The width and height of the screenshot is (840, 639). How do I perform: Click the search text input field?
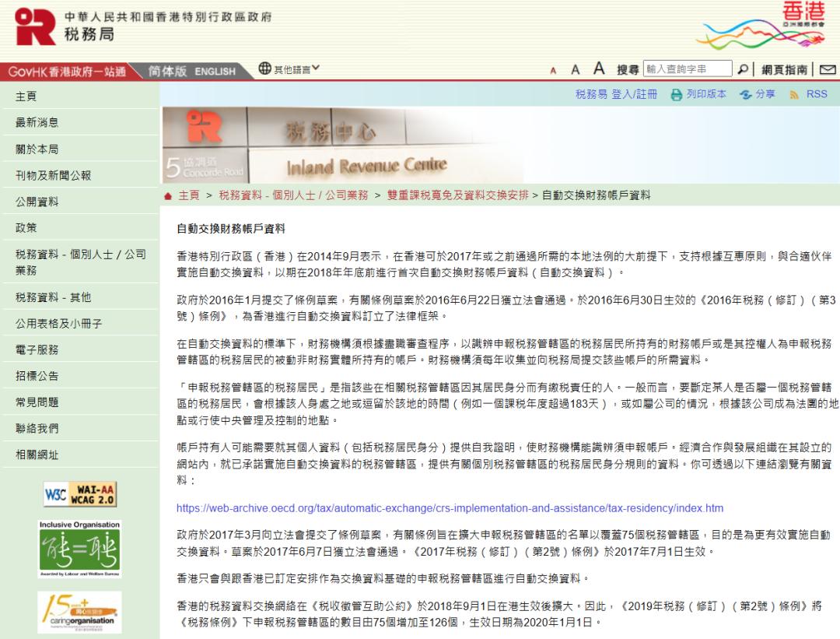688,68
